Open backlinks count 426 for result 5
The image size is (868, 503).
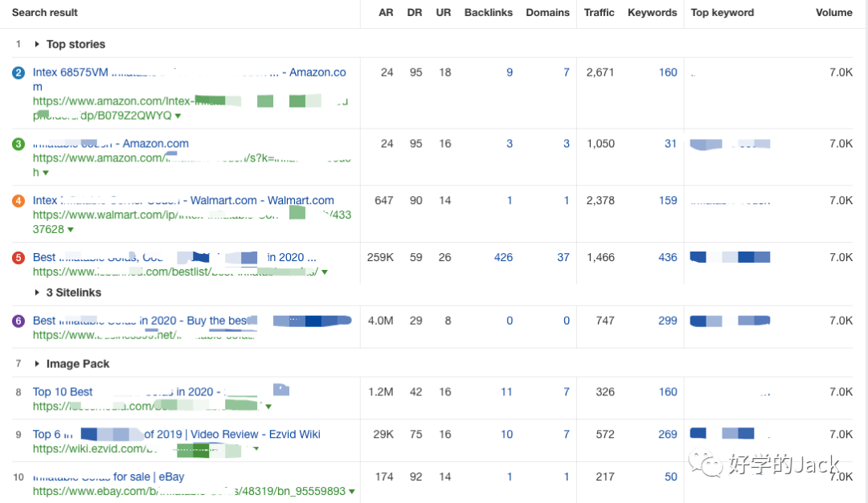[x=503, y=258]
